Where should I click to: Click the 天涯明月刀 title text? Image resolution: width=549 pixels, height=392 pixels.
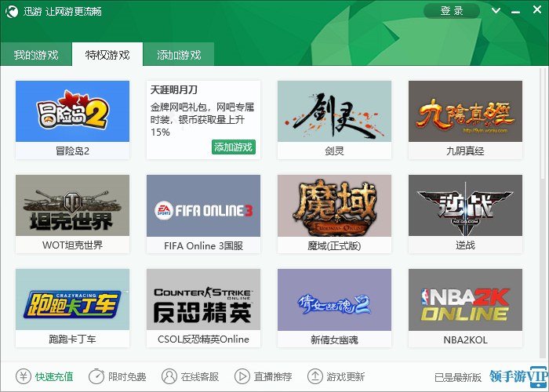pos(173,90)
